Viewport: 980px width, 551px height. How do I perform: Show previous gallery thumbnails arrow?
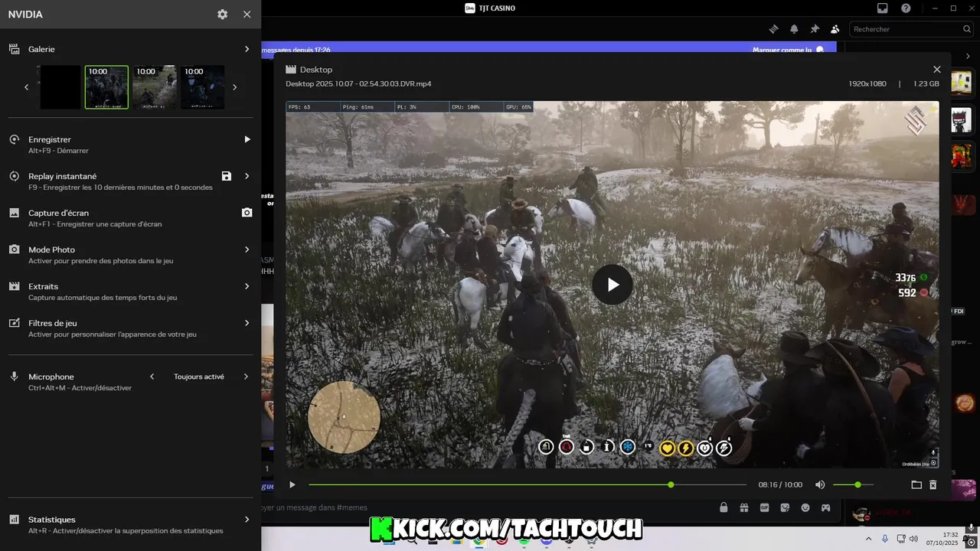pos(27,87)
